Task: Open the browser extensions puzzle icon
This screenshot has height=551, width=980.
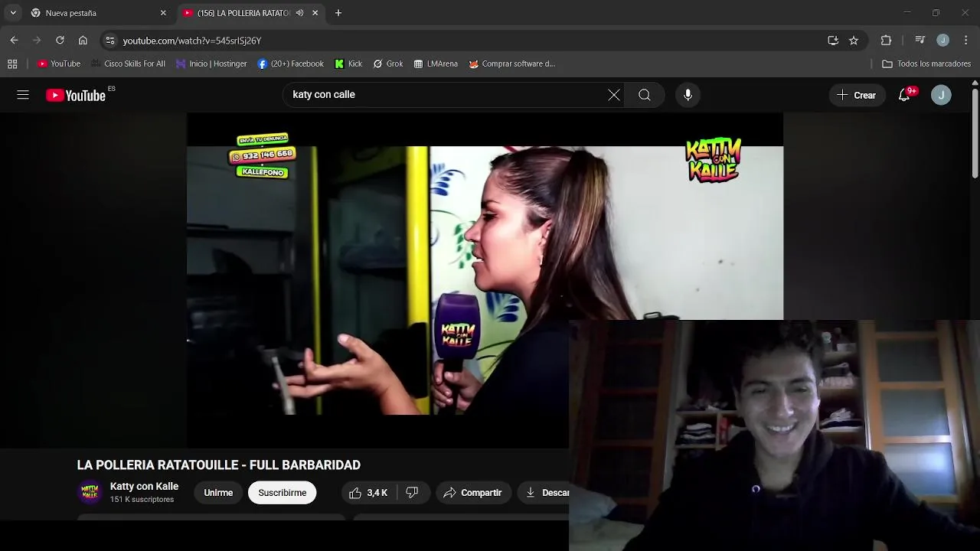Action: 886,41
